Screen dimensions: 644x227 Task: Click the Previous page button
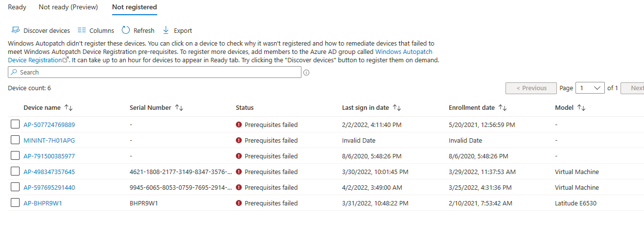click(531, 88)
